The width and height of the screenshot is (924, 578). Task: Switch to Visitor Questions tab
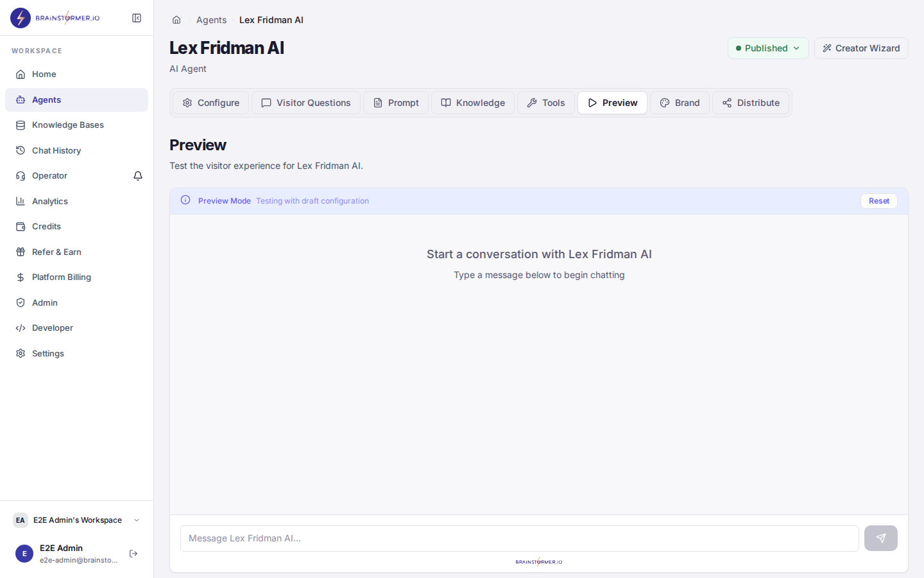point(306,103)
